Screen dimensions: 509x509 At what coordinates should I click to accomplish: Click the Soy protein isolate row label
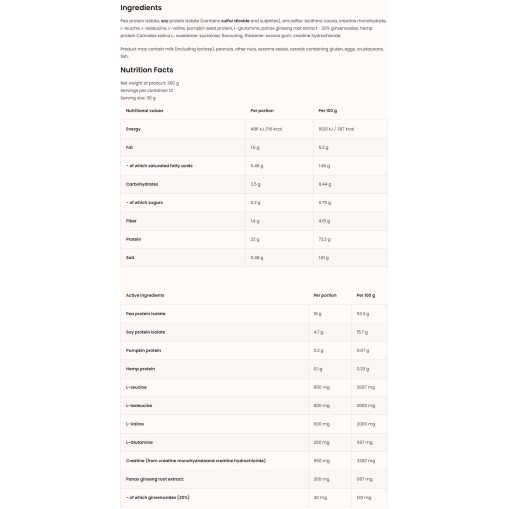tap(145, 332)
